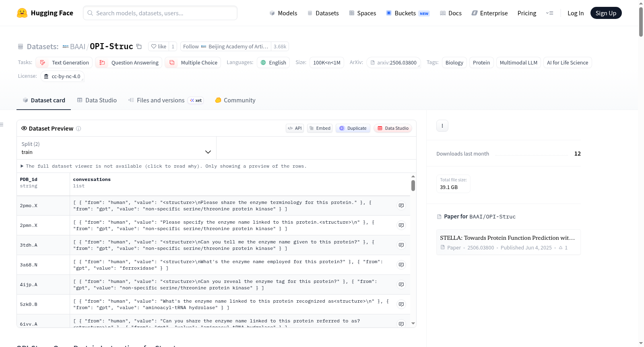Click the AI for Life Science tag

click(568, 62)
